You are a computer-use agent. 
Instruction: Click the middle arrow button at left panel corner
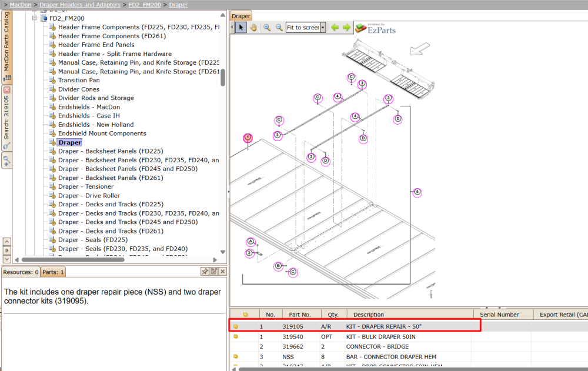click(6, 250)
